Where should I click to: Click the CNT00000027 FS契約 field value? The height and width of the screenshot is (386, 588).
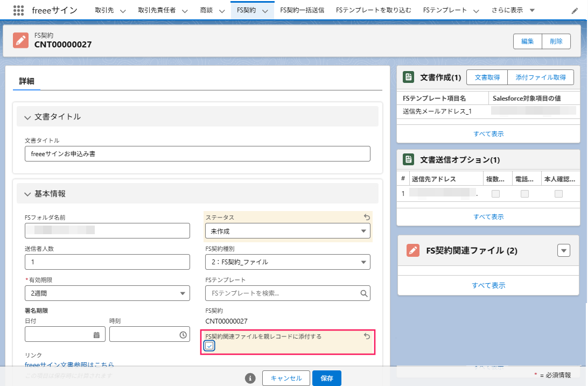(x=226, y=321)
